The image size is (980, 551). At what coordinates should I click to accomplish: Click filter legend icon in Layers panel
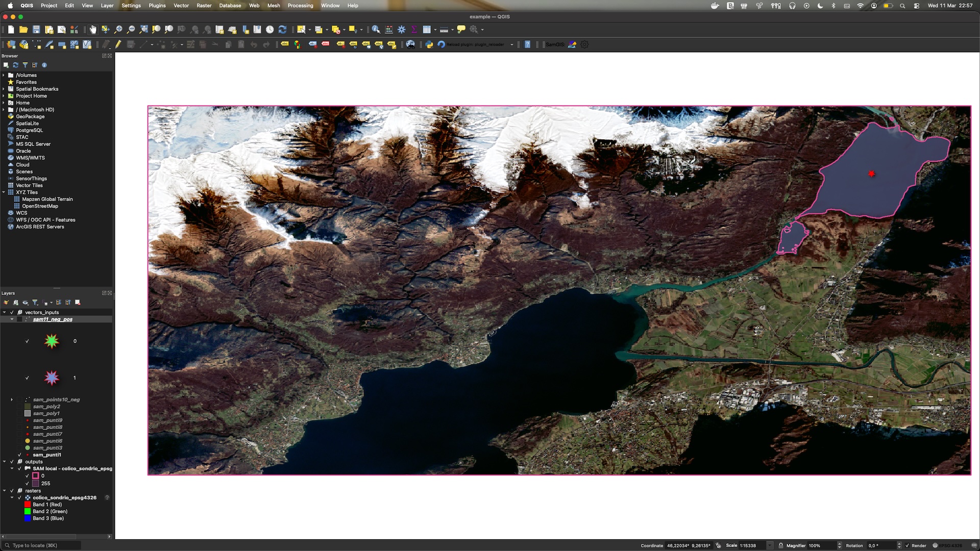click(x=35, y=303)
